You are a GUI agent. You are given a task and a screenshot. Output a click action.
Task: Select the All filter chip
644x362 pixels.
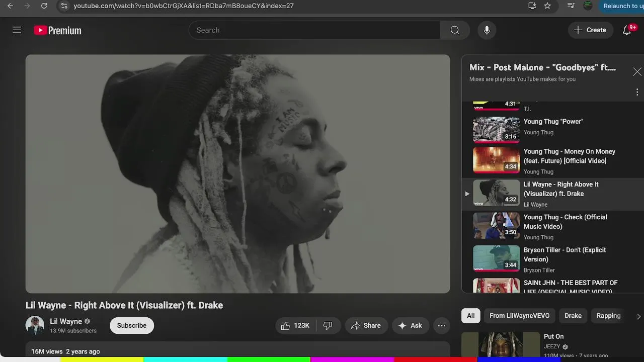click(x=470, y=316)
